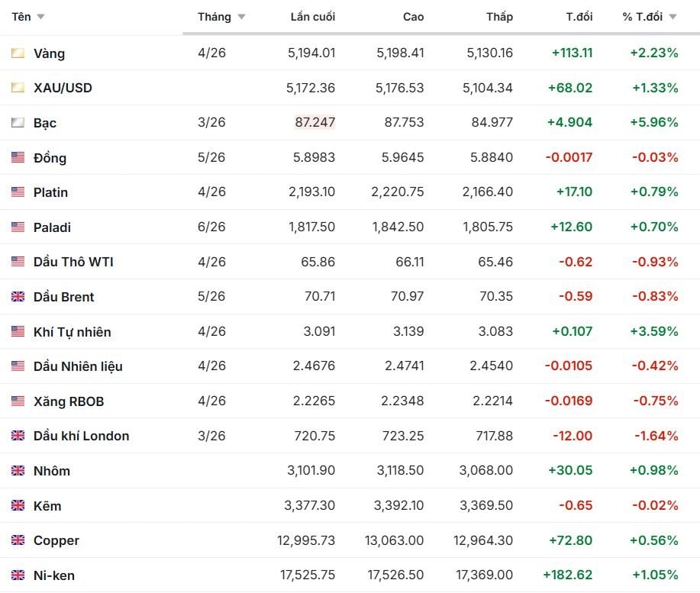Click the UK flag beside Nhôm

tap(18, 471)
